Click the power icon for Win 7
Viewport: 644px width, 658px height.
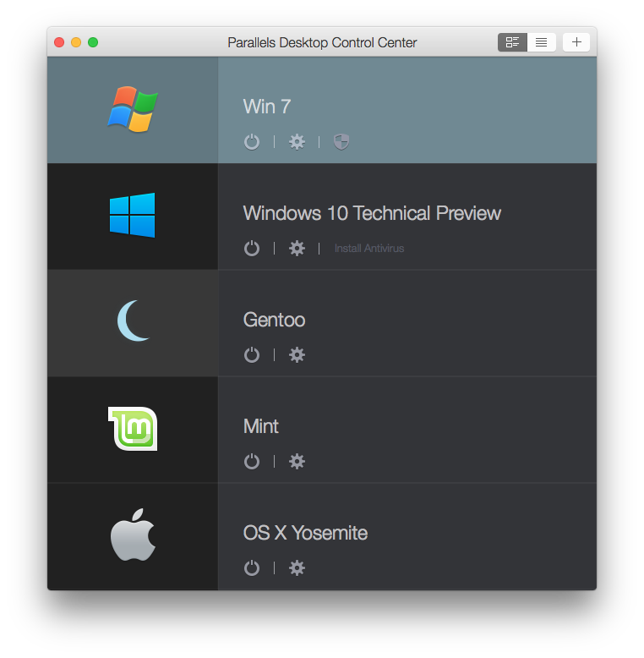[x=252, y=142]
